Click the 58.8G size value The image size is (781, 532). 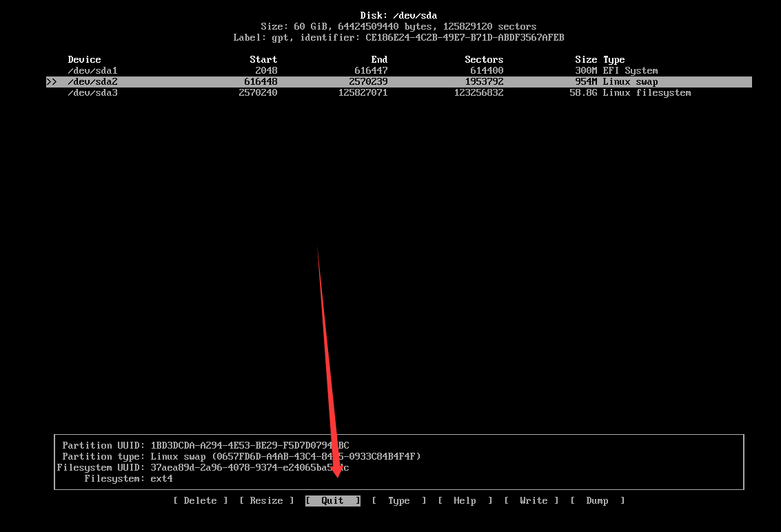click(583, 93)
